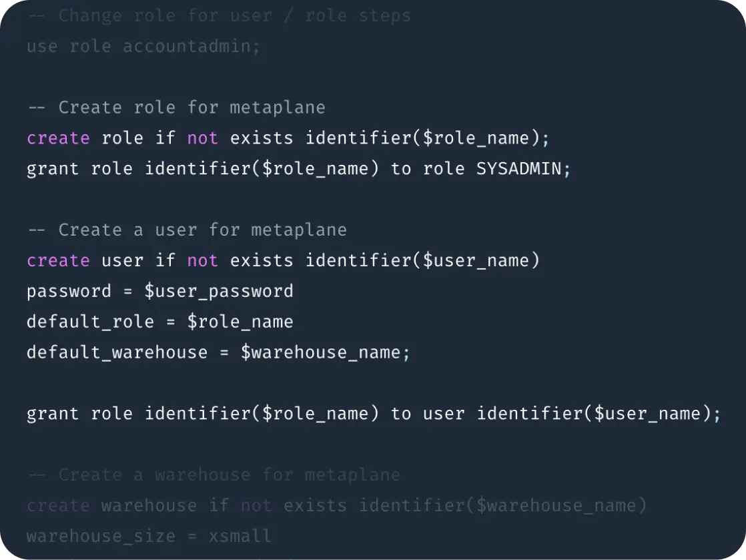
Task: Click 'create' keyword in create user line
Action: pyautogui.click(x=58, y=260)
